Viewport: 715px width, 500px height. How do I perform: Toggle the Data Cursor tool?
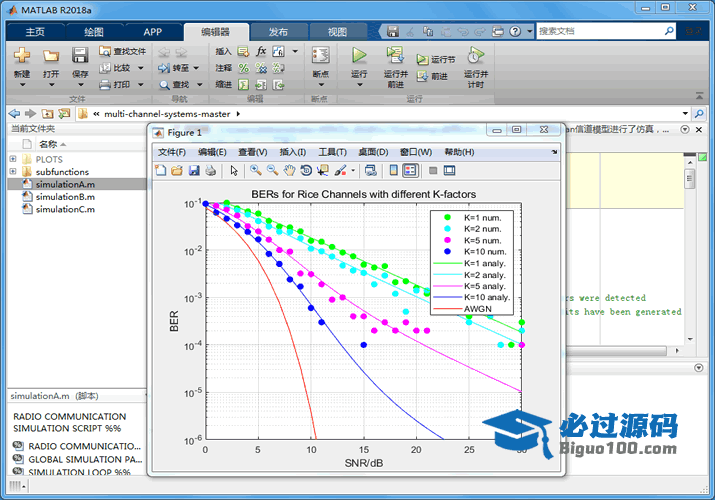click(x=323, y=170)
